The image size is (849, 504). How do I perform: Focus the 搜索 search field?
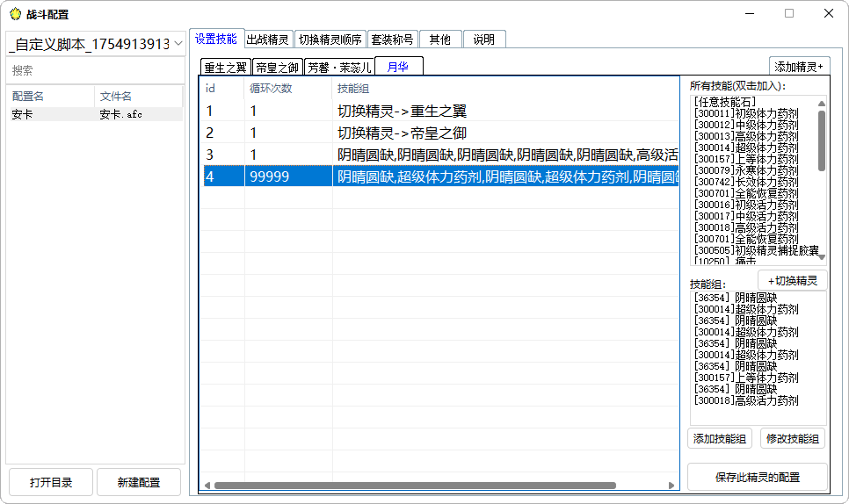click(x=96, y=70)
